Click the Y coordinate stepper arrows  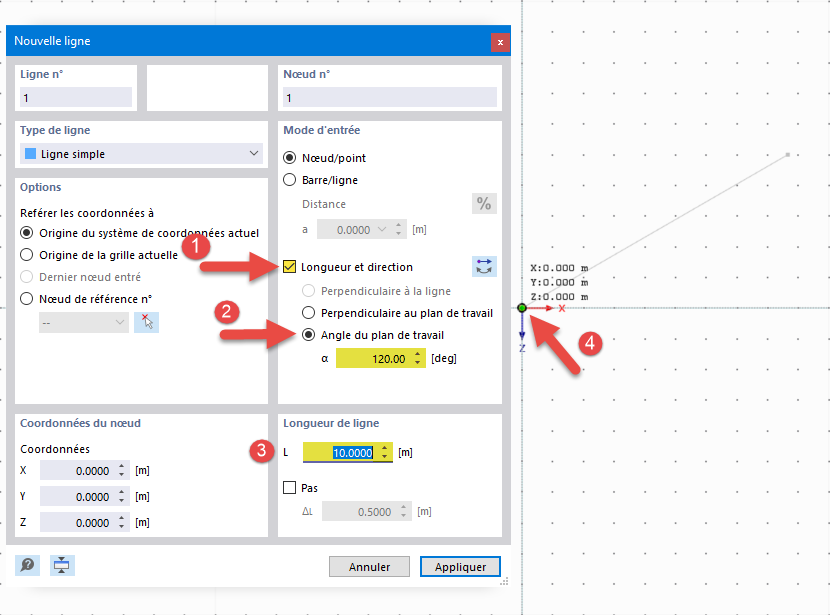click(x=122, y=496)
